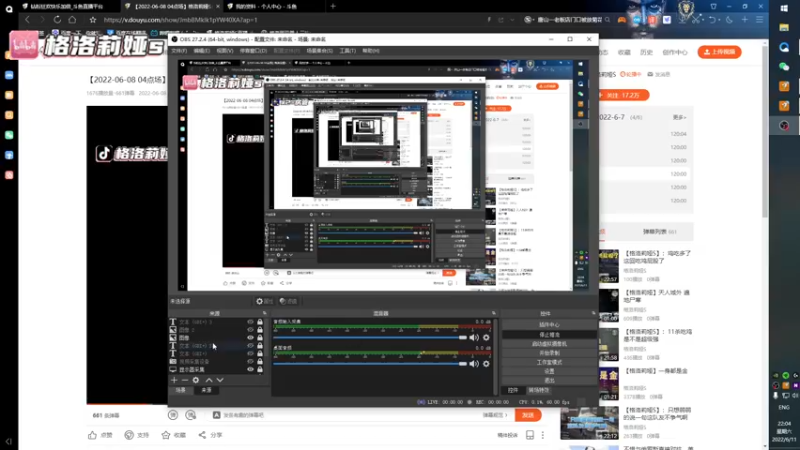Image resolution: width=800 pixels, height=450 pixels.
Task: Click the 点赞 thumbs-up icon below the video
Action: [x=92, y=435]
